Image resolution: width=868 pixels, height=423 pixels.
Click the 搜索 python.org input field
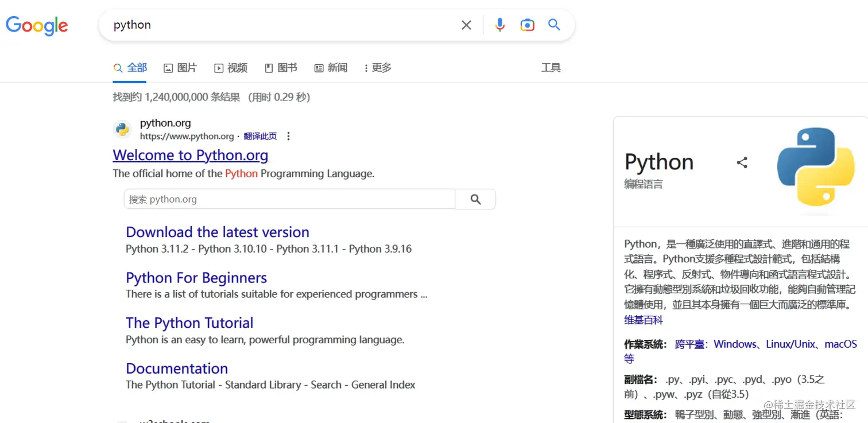[x=290, y=199]
